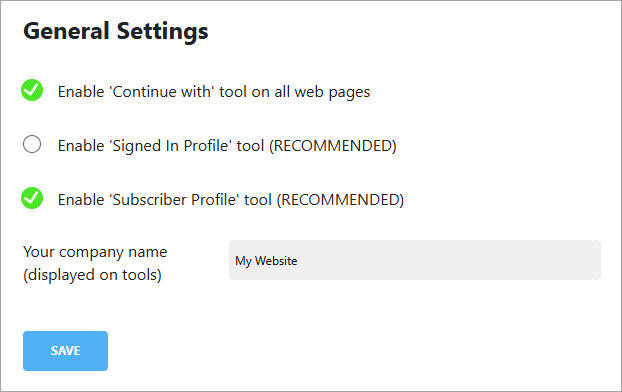This screenshot has height=392, width=622.
Task: Click the SAVE button
Action: point(65,351)
